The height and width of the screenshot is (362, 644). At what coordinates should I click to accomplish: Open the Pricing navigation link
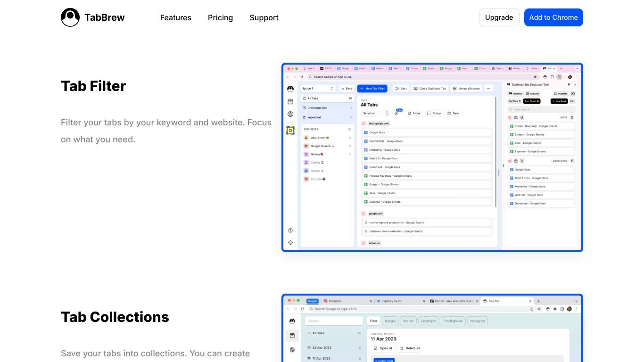(220, 17)
